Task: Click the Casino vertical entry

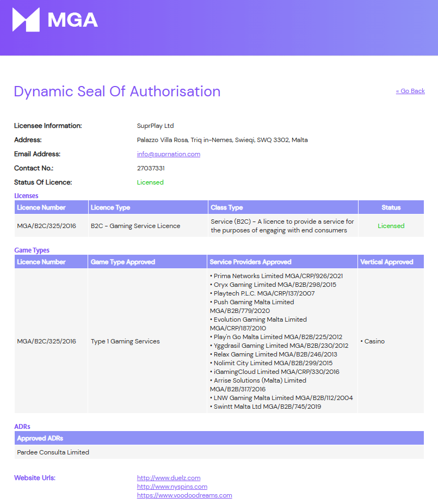Action: pos(373,341)
